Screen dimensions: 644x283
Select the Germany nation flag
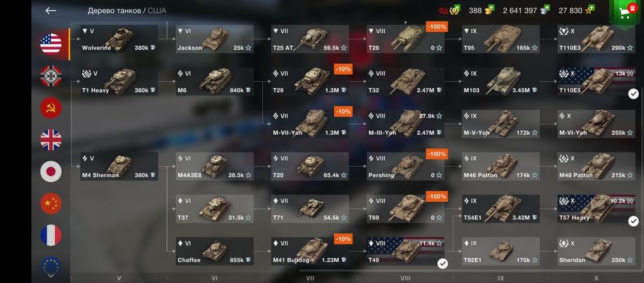click(x=51, y=76)
